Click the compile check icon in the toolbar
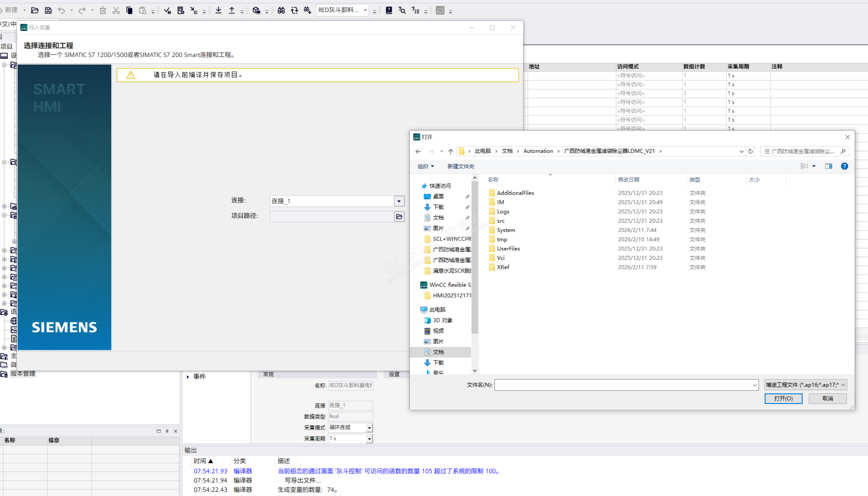The height and width of the screenshot is (496, 868). point(167,11)
